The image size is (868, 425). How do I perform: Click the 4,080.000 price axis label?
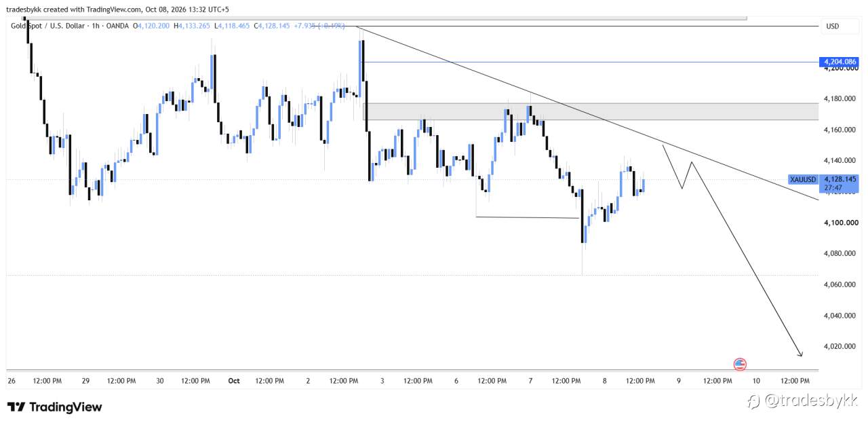tap(841, 253)
